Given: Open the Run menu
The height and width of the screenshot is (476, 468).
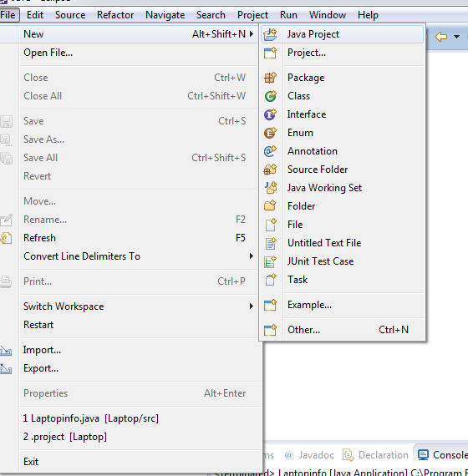Looking at the screenshot, I should tap(288, 15).
